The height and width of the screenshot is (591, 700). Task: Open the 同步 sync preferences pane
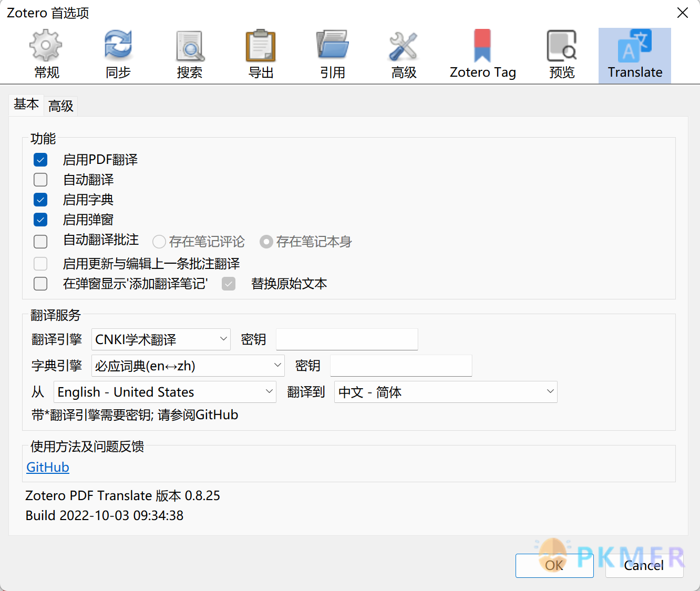click(118, 55)
